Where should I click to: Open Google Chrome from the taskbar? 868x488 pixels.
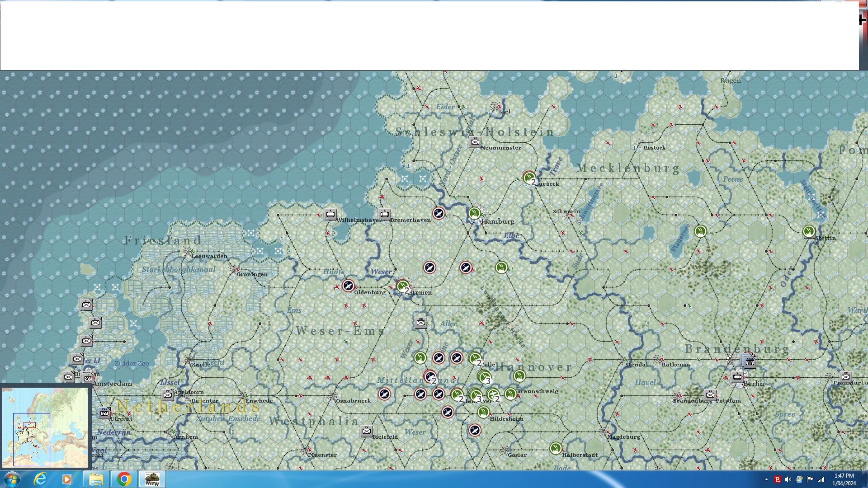pos(124,479)
